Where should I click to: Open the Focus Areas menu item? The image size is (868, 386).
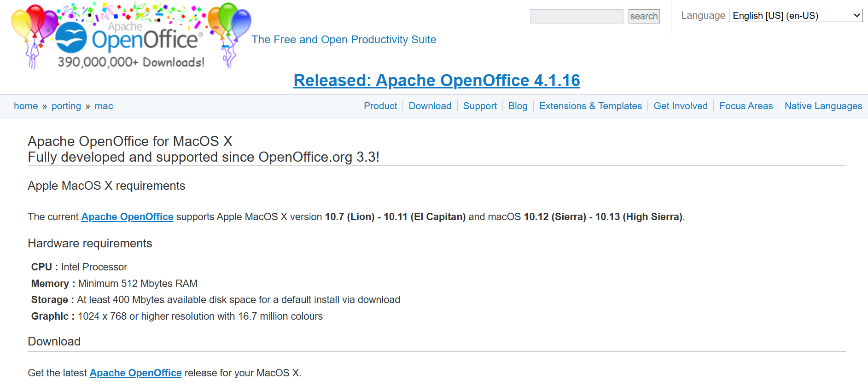[x=746, y=106]
